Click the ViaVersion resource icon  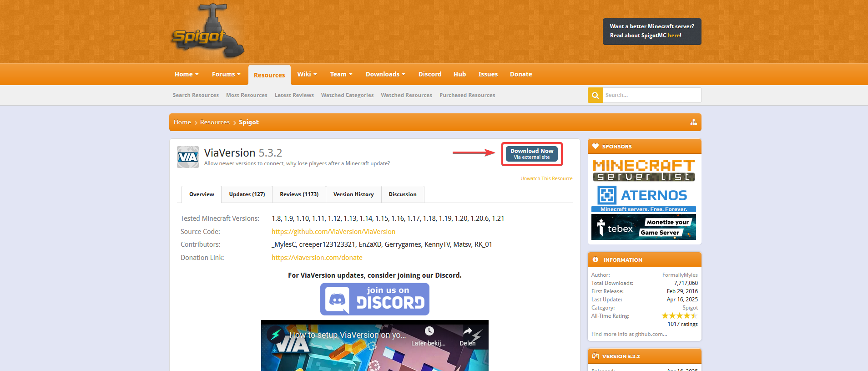click(x=187, y=157)
